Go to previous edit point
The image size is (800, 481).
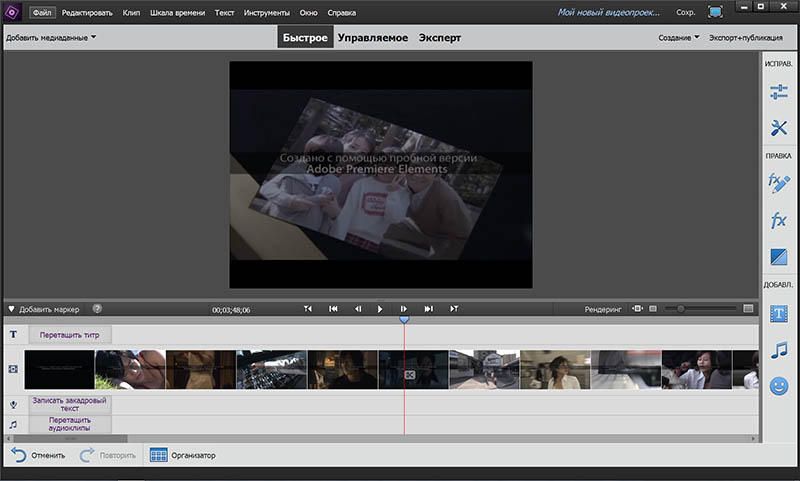coord(308,309)
